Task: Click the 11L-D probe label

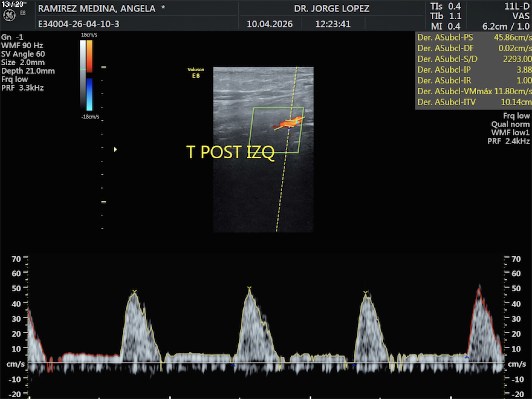Action: 517,6
